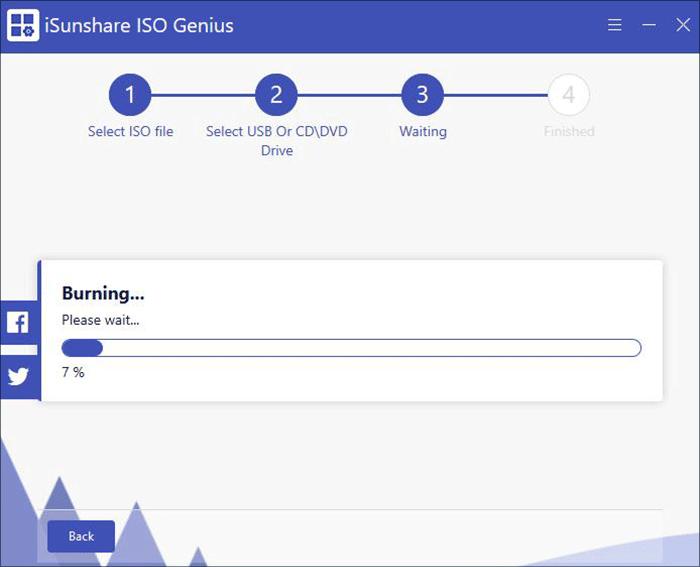Close the ISO Genius window
This screenshot has width=700, height=567.
point(683,25)
